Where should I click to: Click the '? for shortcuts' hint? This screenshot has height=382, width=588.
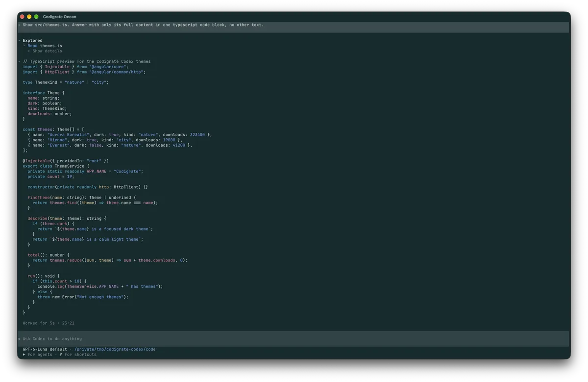click(78, 355)
